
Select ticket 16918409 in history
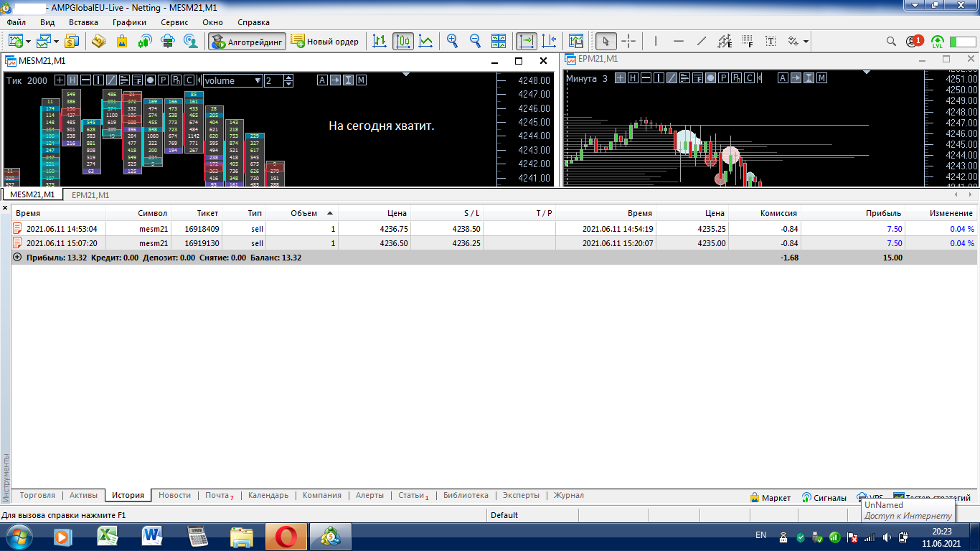click(202, 228)
